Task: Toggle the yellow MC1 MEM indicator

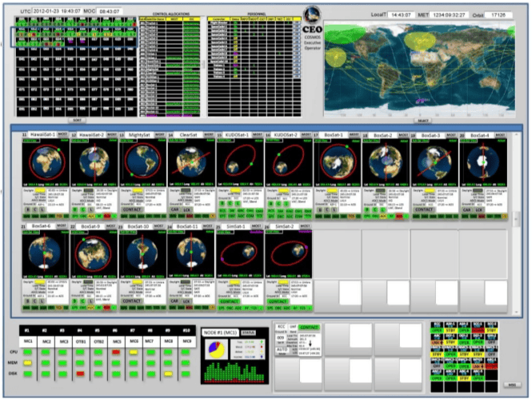Action: click(27, 362)
